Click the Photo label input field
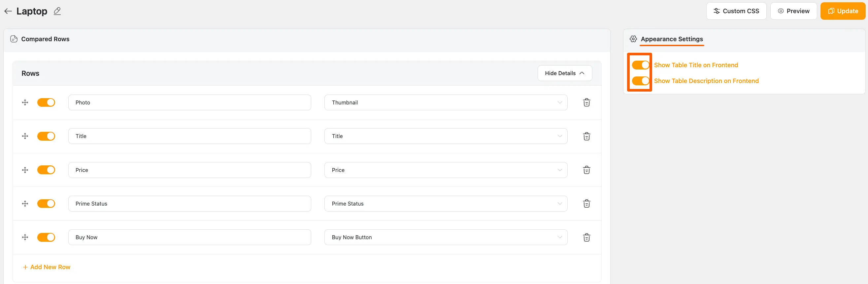 point(189,103)
